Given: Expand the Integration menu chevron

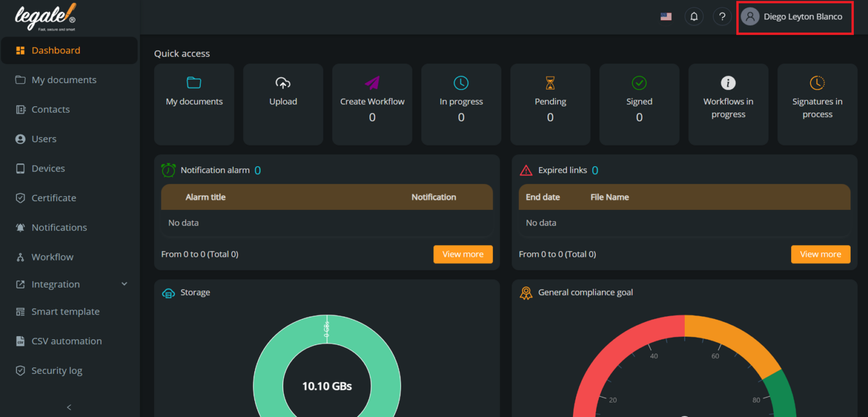Looking at the screenshot, I should click(x=124, y=284).
